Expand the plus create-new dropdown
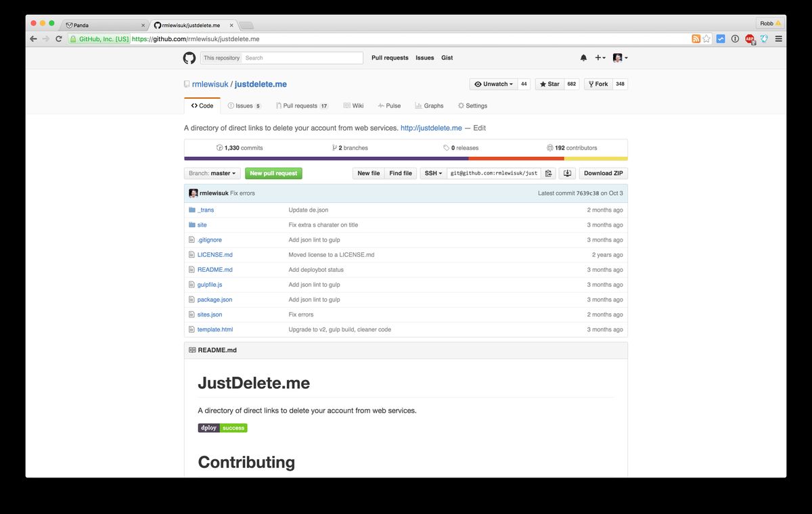The image size is (812, 514). 600,58
